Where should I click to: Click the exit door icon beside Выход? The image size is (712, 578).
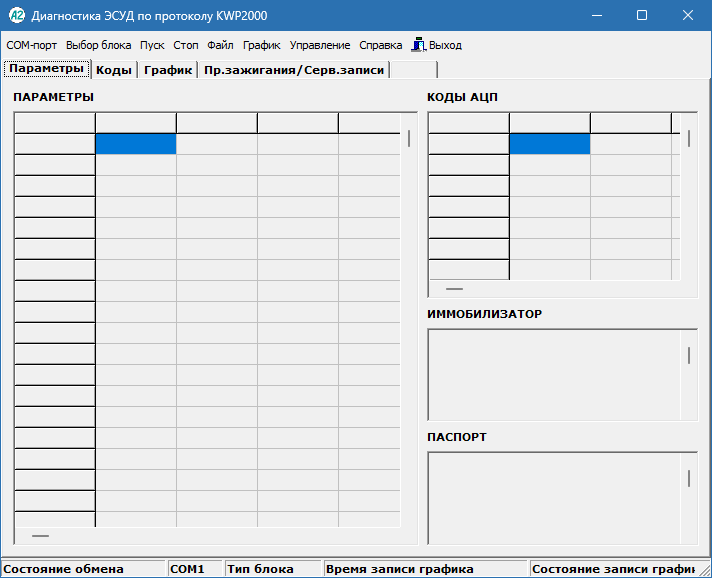click(418, 45)
